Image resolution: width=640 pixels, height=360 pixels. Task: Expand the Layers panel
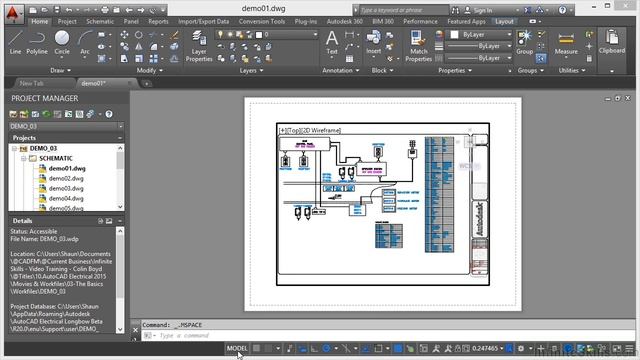[x=251, y=70]
